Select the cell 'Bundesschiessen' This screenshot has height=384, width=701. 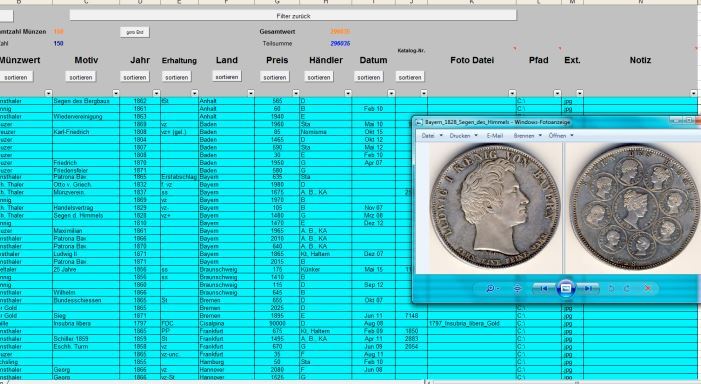pos(86,300)
